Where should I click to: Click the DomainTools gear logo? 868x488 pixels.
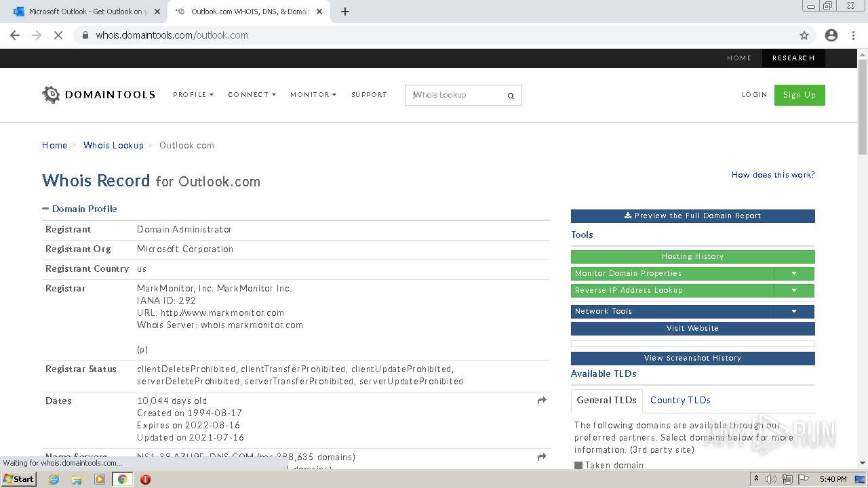click(x=51, y=95)
